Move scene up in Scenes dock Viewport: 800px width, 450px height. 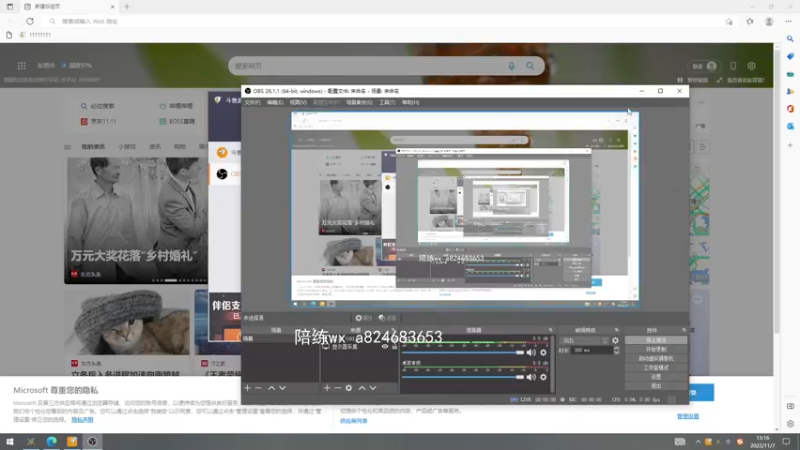tap(271, 388)
